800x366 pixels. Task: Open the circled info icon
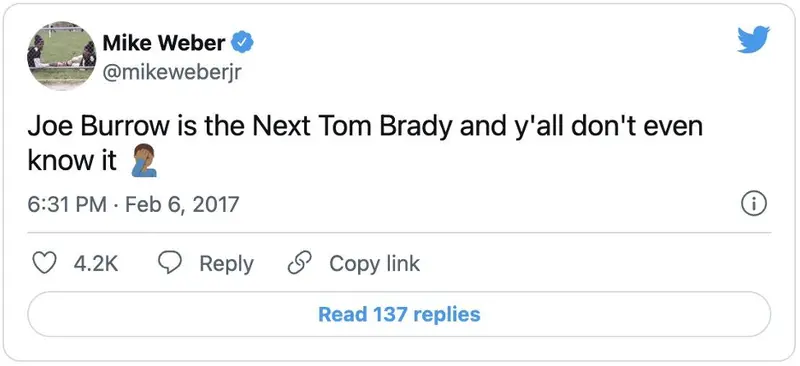(x=754, y=205)
